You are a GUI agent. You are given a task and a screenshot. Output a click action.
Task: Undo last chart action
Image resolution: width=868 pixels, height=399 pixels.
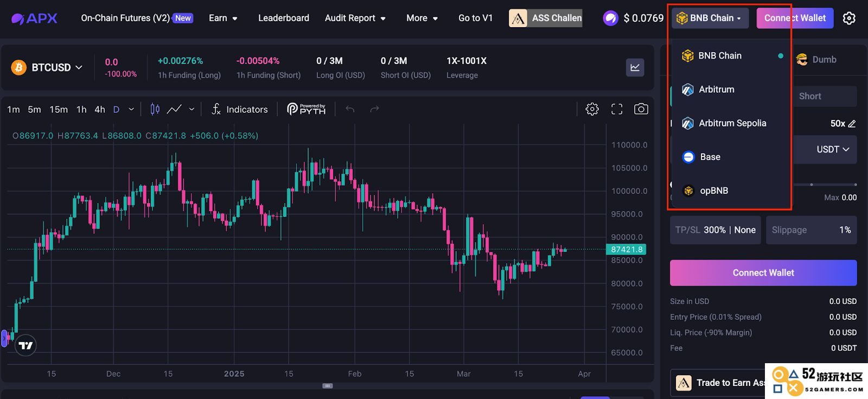[350, 109]
